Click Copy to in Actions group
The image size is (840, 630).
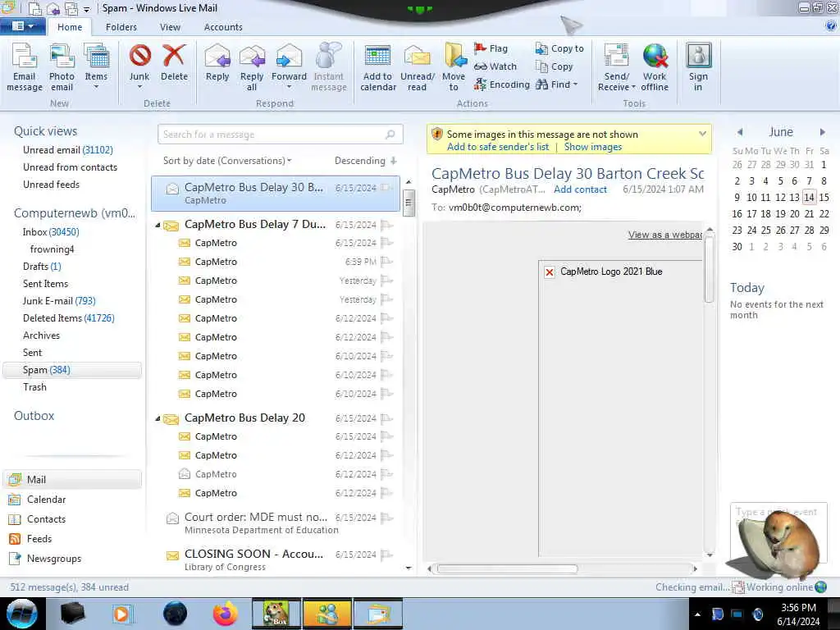click(559, 48)
